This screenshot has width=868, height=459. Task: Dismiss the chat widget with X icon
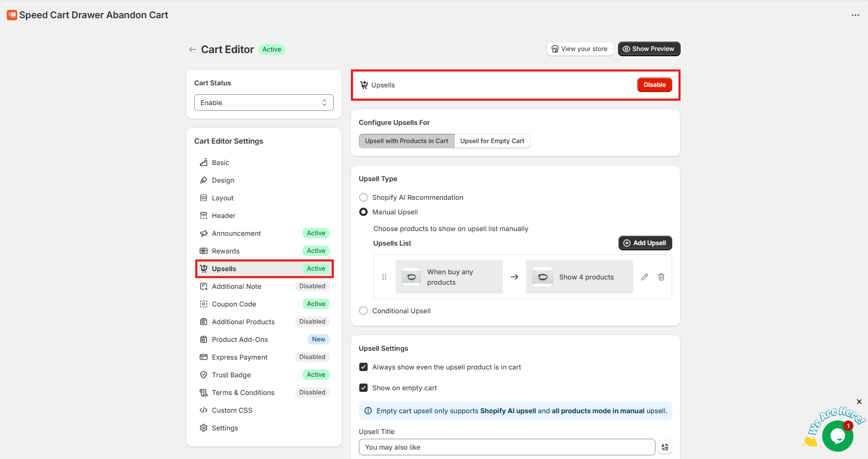(859, 402)
